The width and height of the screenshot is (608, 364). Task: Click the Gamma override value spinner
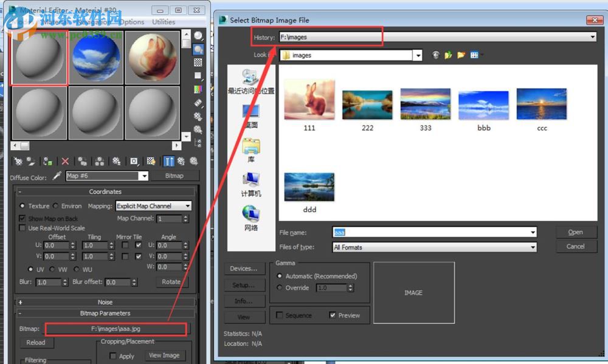click(x=351, y=288)
